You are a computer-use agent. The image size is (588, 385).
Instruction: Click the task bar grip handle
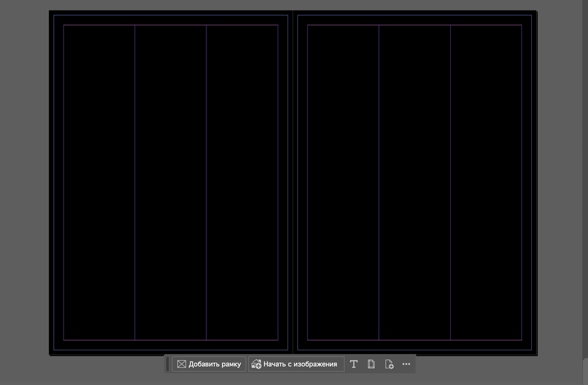click(x=167, y=364)
